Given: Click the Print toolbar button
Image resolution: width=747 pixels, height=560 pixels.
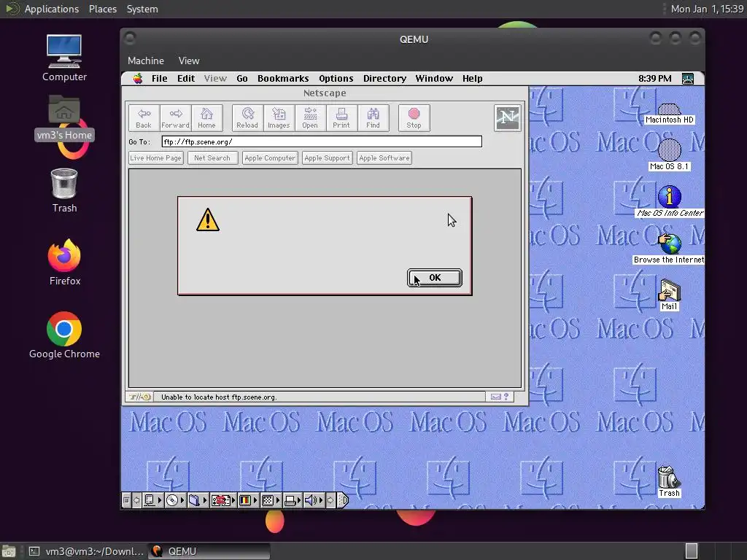Looking at the screenshot, I should (x=341, y=118).
